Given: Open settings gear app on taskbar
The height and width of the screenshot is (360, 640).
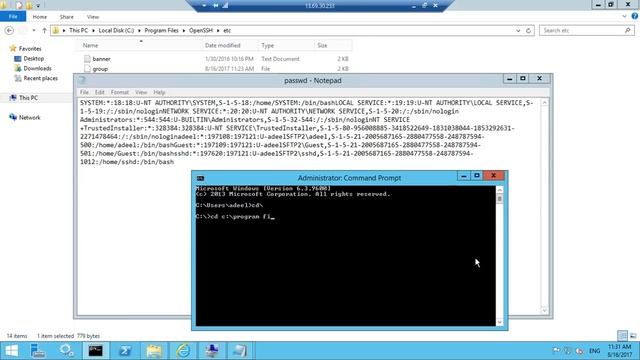Looking at the screenshot, I should [67, 351].
